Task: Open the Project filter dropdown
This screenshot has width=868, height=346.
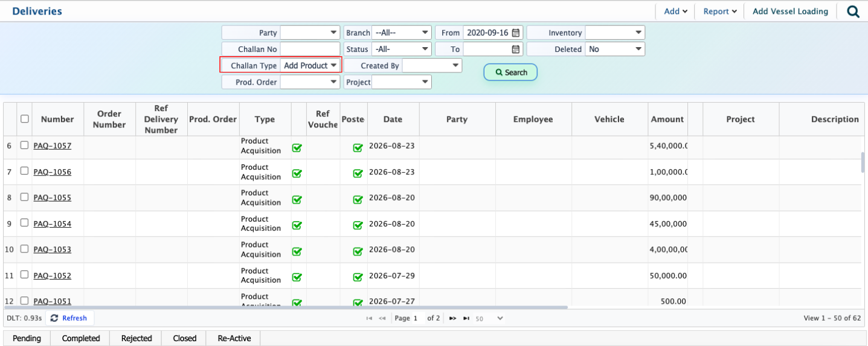Action: [x=402, y=82]
